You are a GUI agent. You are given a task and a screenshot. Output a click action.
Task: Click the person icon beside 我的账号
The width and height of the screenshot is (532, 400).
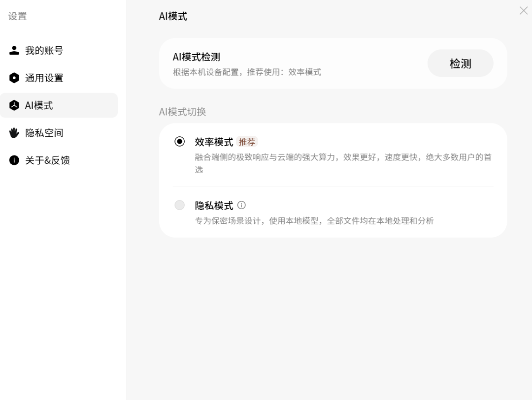point(14,50)
